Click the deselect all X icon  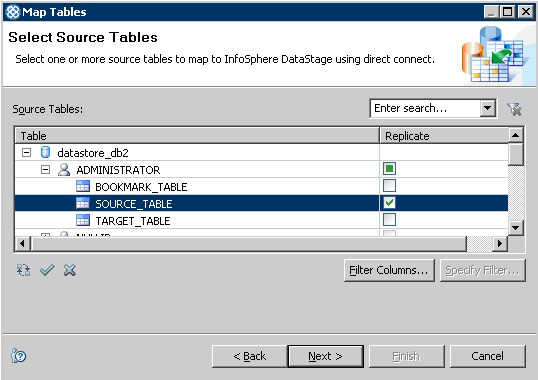pyautogui.click(x=70, y=270)
